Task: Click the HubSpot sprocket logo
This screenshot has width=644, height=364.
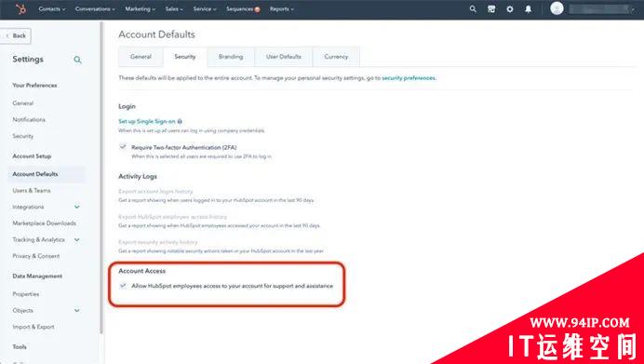Action: pos(20,8)
